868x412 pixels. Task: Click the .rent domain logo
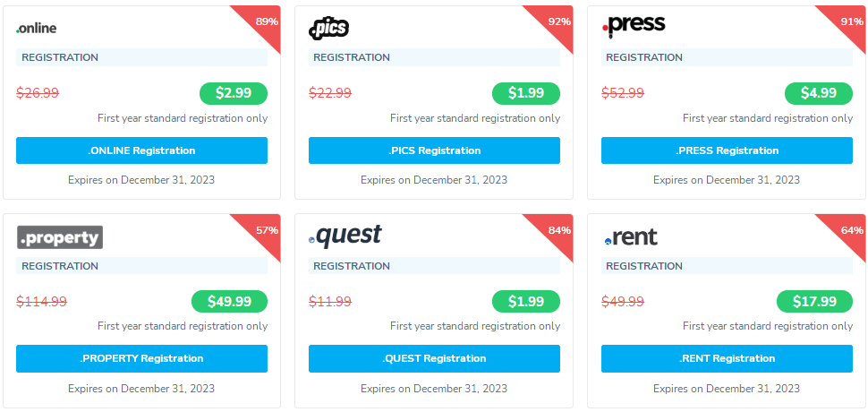click(x=631, y=237)
